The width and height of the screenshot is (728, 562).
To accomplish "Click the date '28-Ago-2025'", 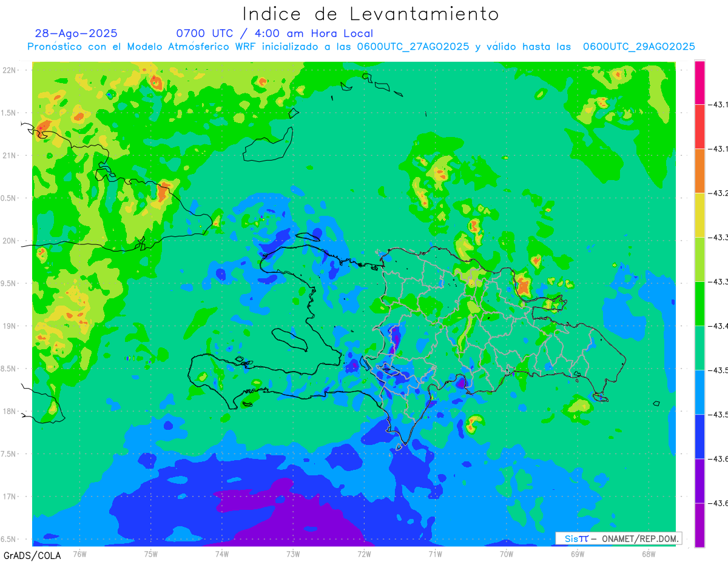I will tap(76, 33).
